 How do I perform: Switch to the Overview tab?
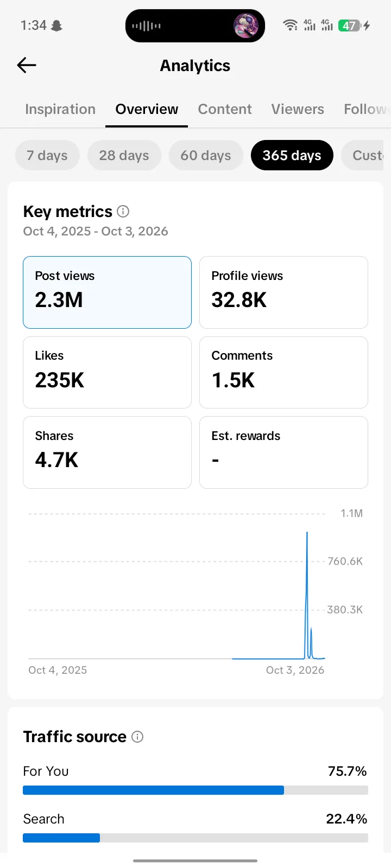[147, 109]
